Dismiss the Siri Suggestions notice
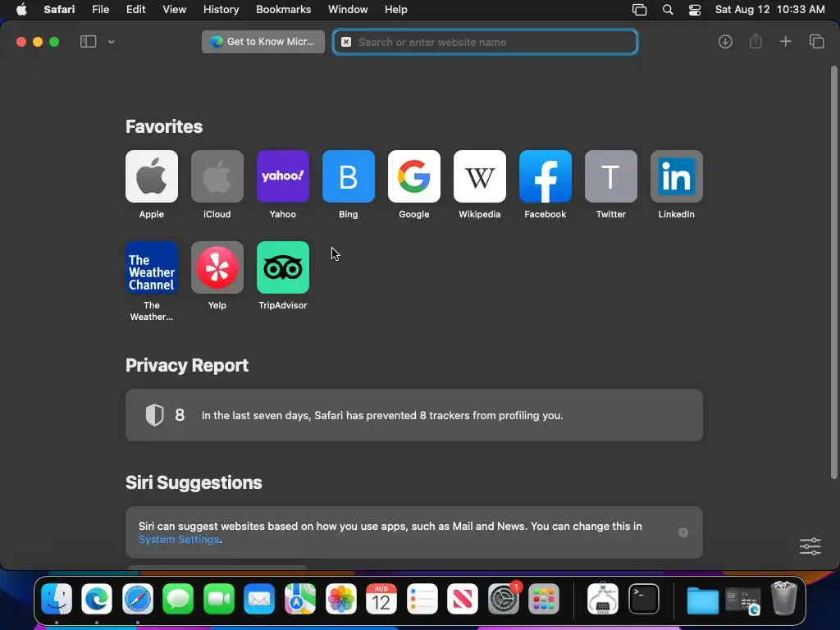 pos(683,532)
